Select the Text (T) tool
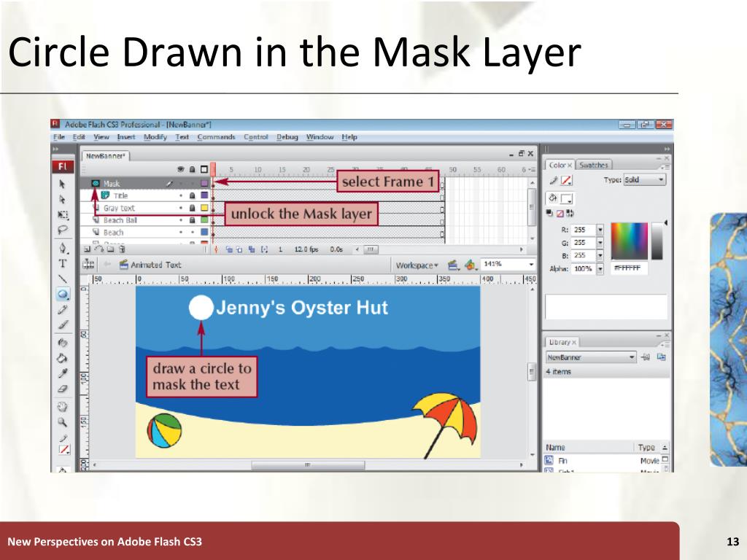The image size is (747, 560). (63, 263)
